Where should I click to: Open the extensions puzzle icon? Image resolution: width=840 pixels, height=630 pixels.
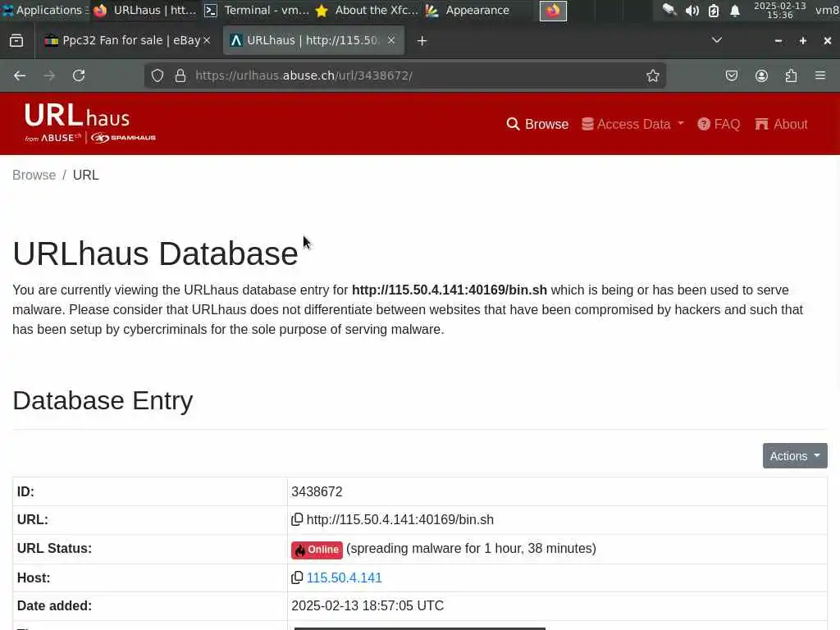click(792, 75)
